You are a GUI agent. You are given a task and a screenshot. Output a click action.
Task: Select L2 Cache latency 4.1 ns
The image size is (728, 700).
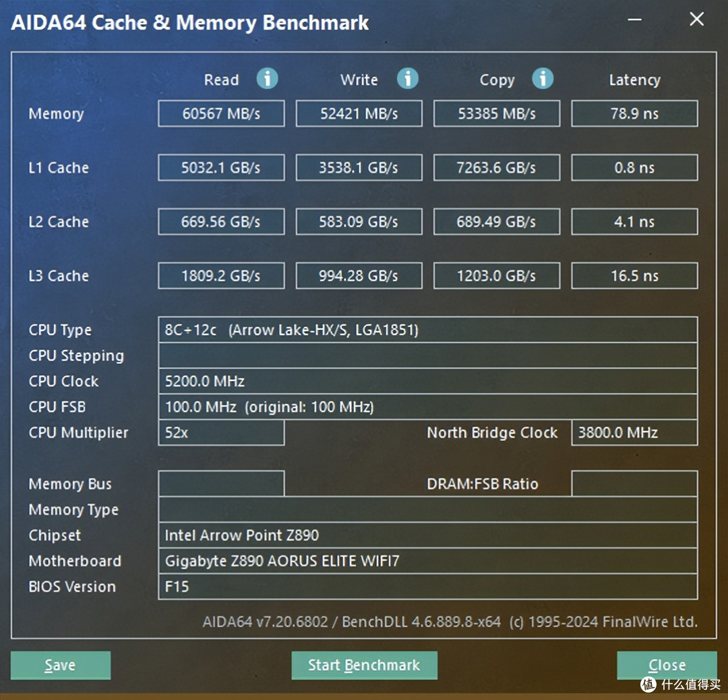tap(634, 222)
